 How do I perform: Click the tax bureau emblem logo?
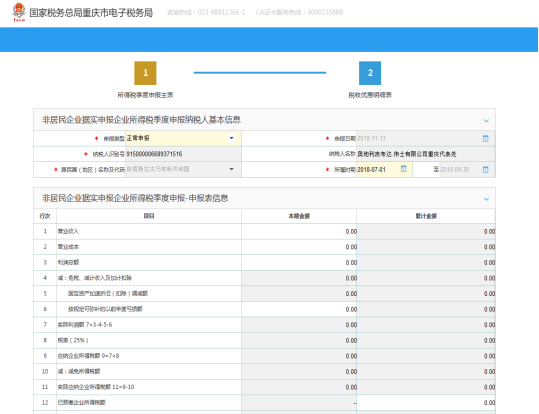pyautogui.click(x=19, y=12)
